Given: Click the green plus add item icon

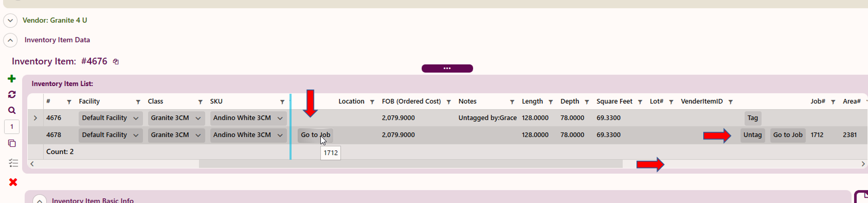Looking at the screenshot, I should point(12,79).
